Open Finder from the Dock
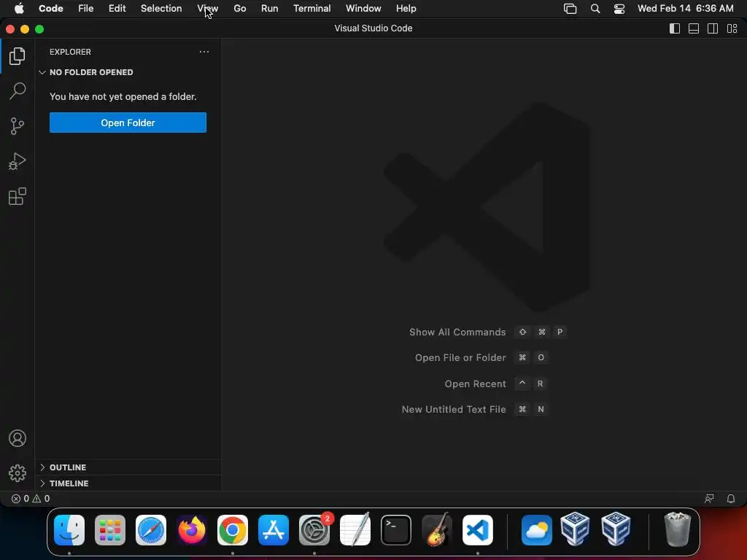This screenshot has height=560, width=747. click(x=69, y=530)
